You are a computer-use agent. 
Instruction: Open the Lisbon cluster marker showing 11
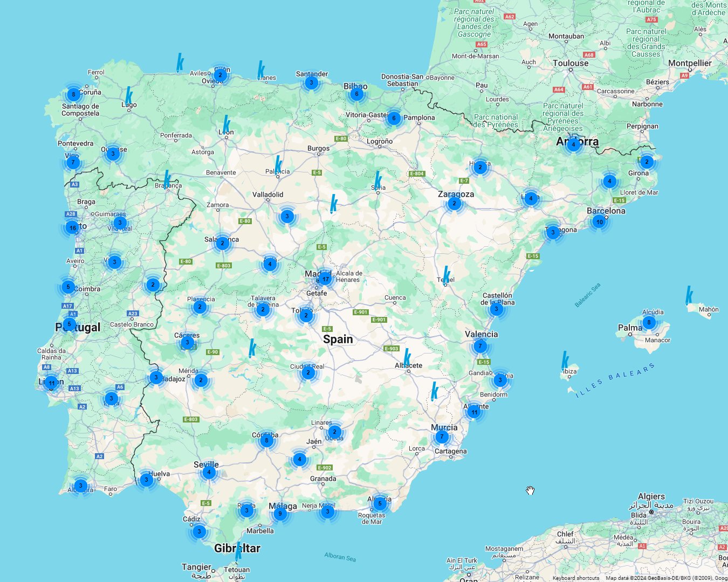[51, 383]
